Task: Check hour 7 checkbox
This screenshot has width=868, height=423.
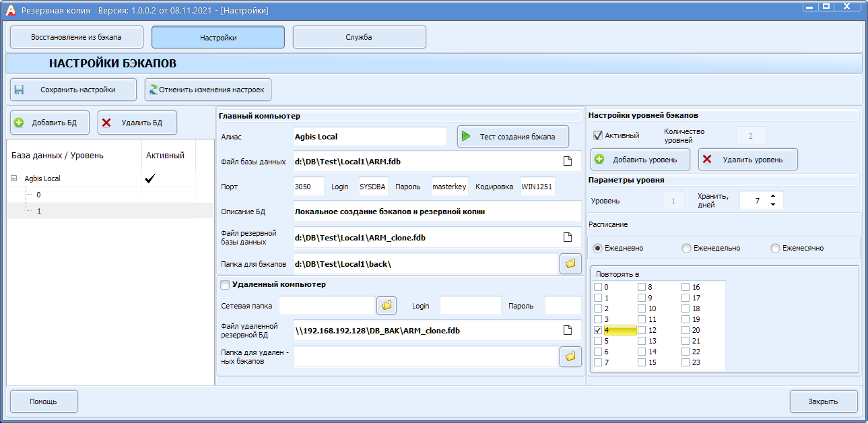Action: 598,362
